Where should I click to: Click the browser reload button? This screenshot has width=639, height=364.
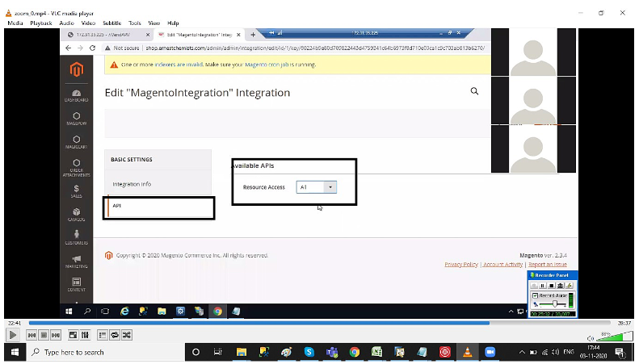click(93, 48)
